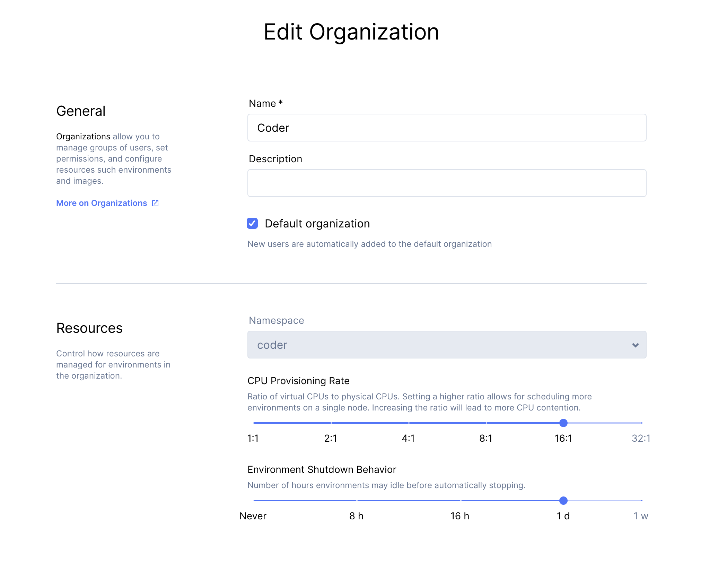718x588 pixels.
Task: Click the 16:1 label under CPU slider
Action: click(x=563, y=439)
